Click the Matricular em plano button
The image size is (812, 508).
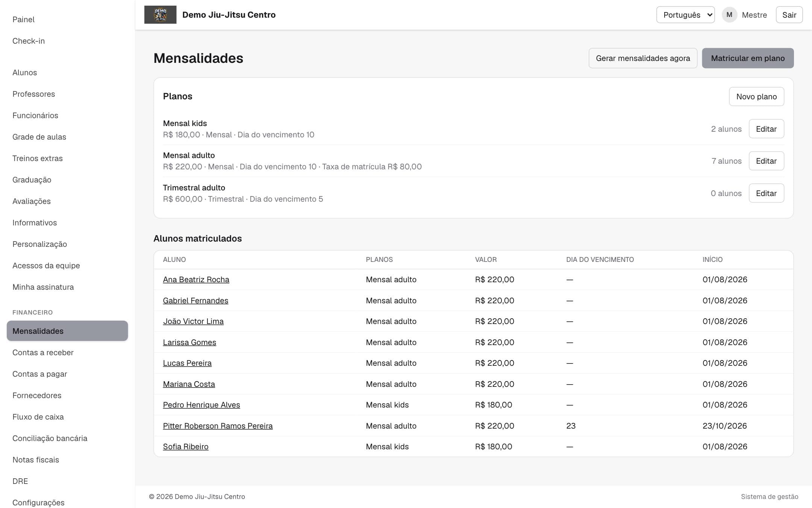click(748, 58)
